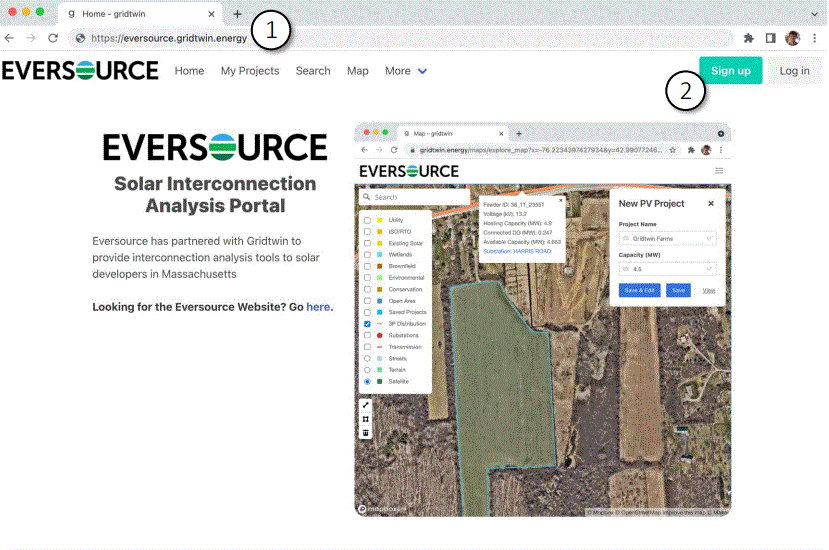Select the Terrain basemap radio button
The width and height of the screenshot is (829, 550).
[x=367, y=370]
